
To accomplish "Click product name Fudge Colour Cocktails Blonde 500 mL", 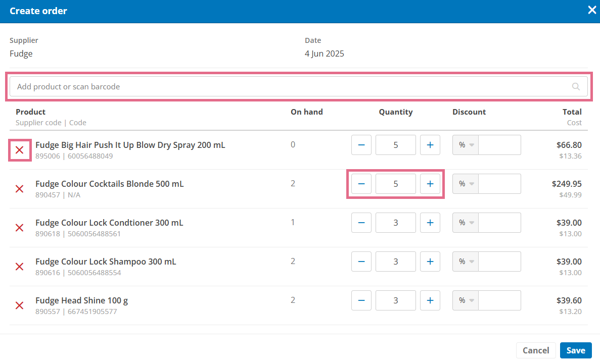I will 110,184.
